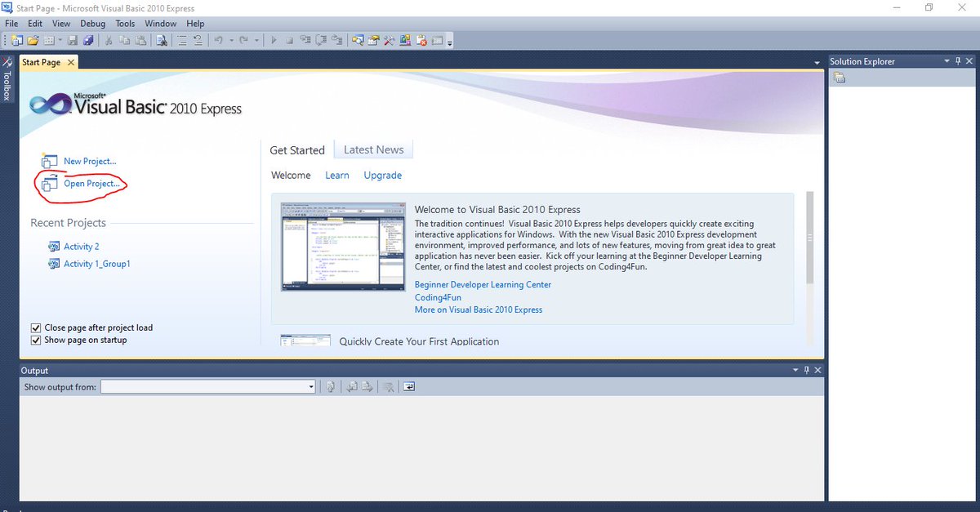Switch to the Latest News tab
This screenshot has height=512, width=980.
click(x=373, y=149)
